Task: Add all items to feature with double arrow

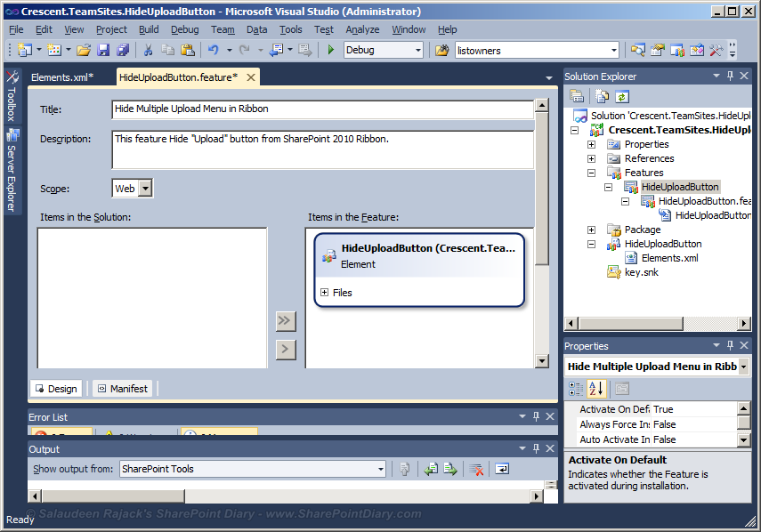Action: [286, 320]
